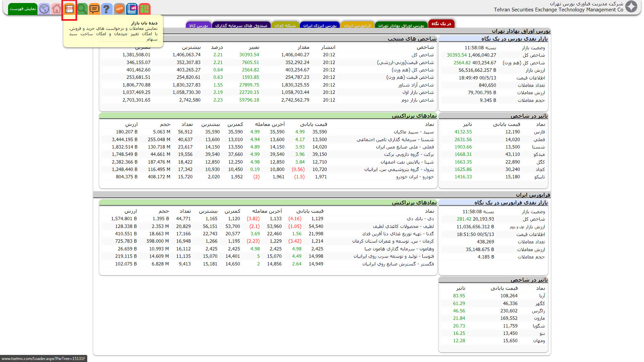This screenshot has width=644, height=362.
Task: Open symbol بپو in Farabourse impact list
Action: click(542, 334)
